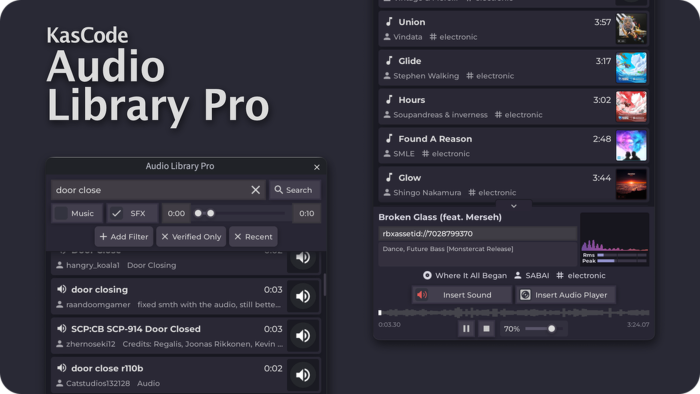Viewport: 700px width, 394px height.
Task: Click artist Shingo Nakamura under Glow
Action: coord(427,193)
